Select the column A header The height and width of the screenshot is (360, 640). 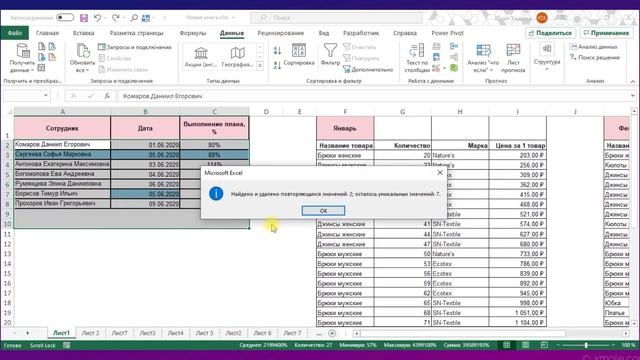[x=62, y=111]
